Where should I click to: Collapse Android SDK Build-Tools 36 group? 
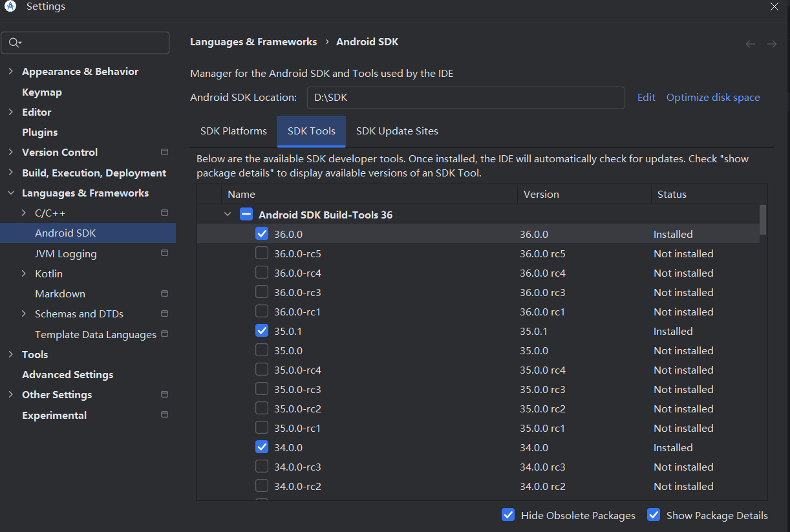coord(227,215)
